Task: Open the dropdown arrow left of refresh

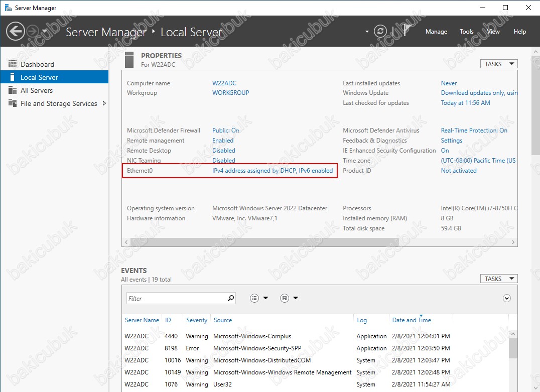Action: 367,32
